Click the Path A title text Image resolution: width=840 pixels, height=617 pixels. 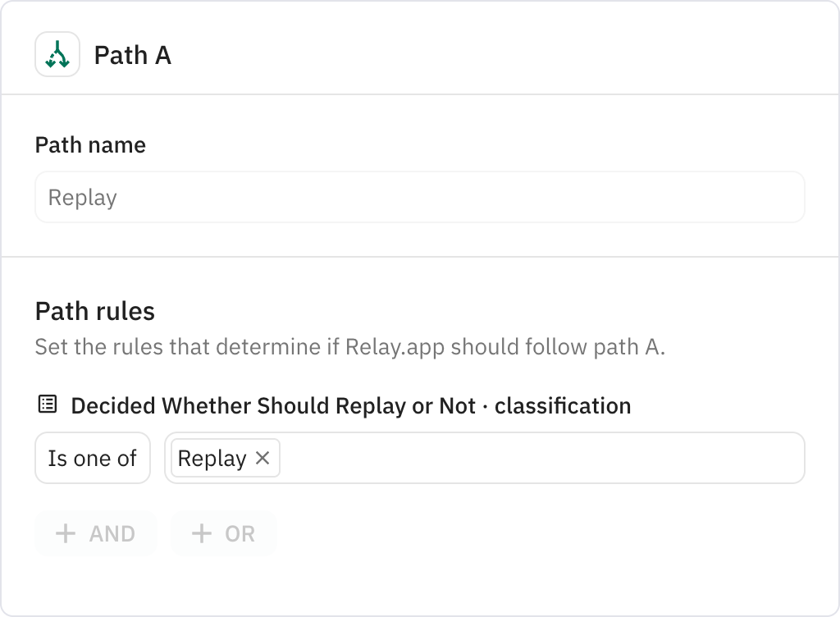pyautogui.click(x=132, y=56)
